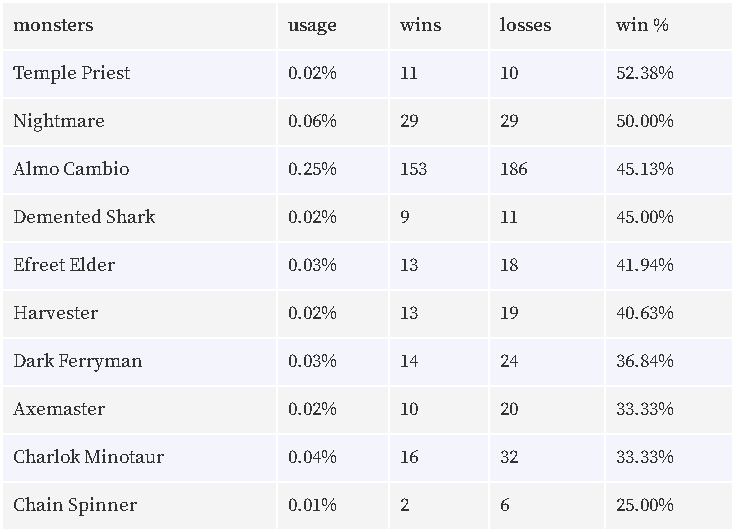Screen dimensions: 736x532
Task: Select the 186 losses value
Action: tap(514, 169)
